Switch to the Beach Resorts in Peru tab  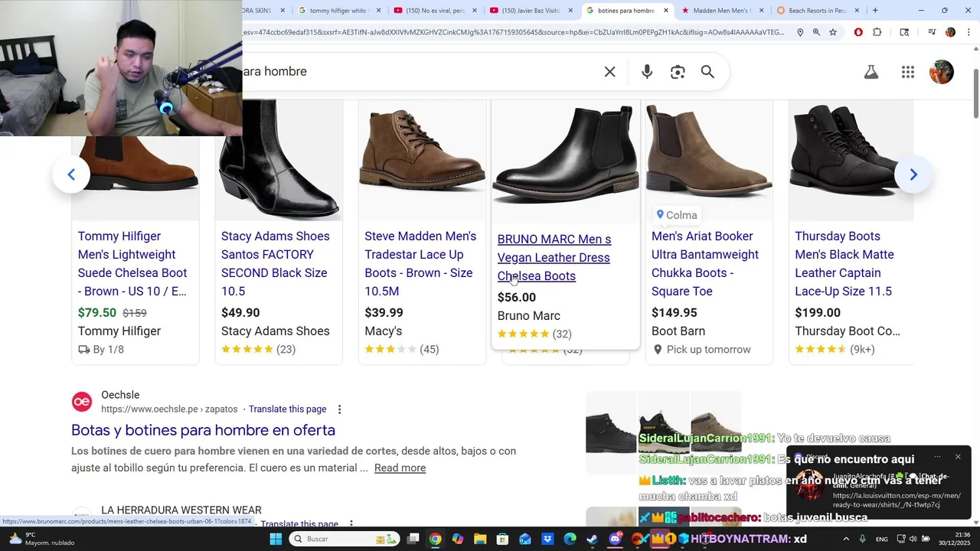click(x=817, y=11)
